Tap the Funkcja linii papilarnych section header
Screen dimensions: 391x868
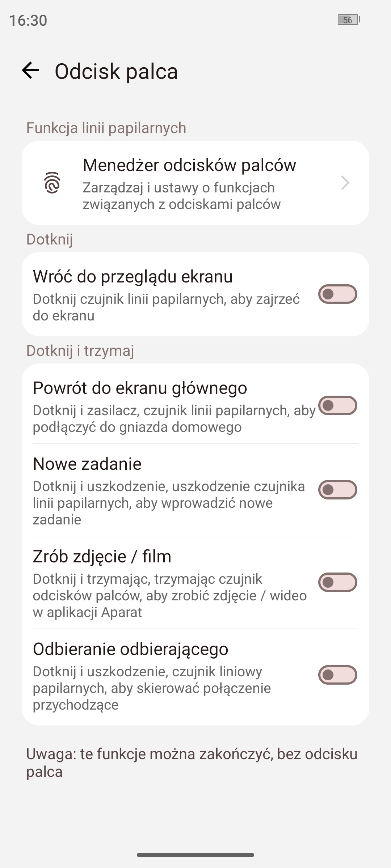coord(106,128)
